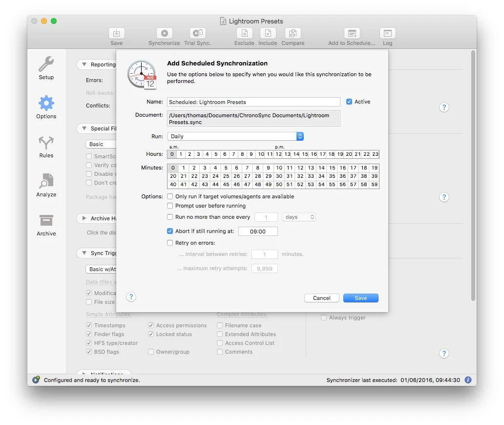The width and height of the screenshot is (504, 425).
Task: Open the Setup wrench panel
Action: click(46, 68)
